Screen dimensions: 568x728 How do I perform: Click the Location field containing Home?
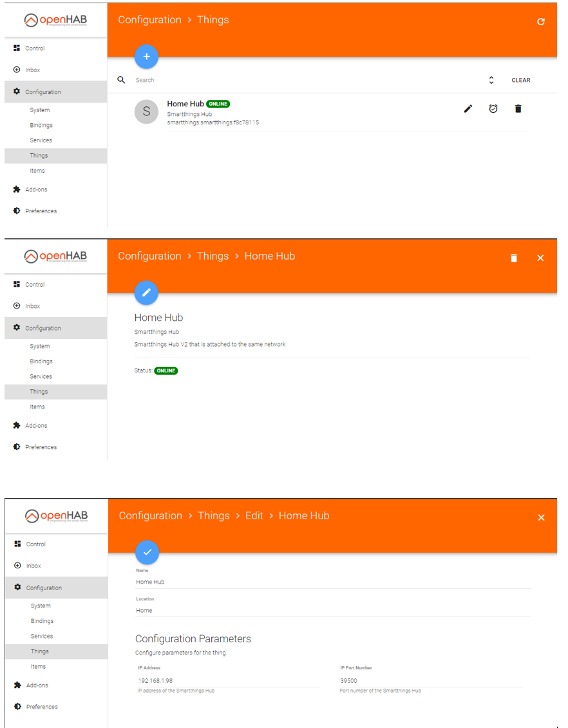[333, 610]
